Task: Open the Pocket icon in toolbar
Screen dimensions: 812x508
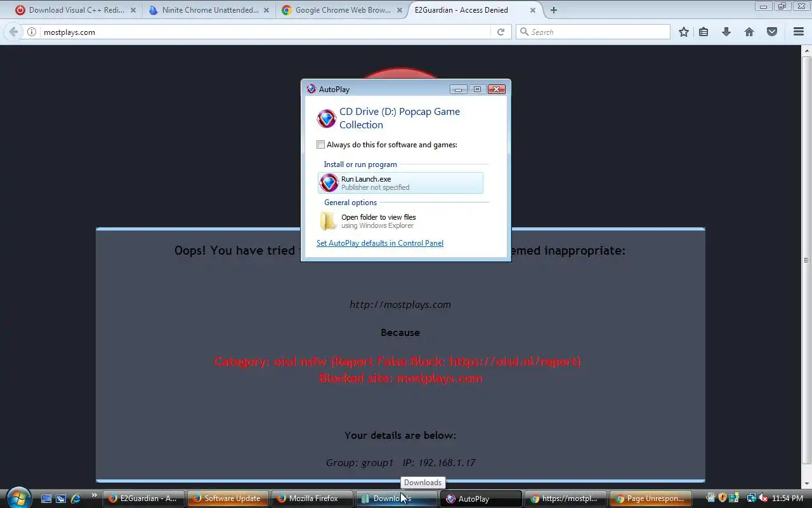Action: pos(772,32)
